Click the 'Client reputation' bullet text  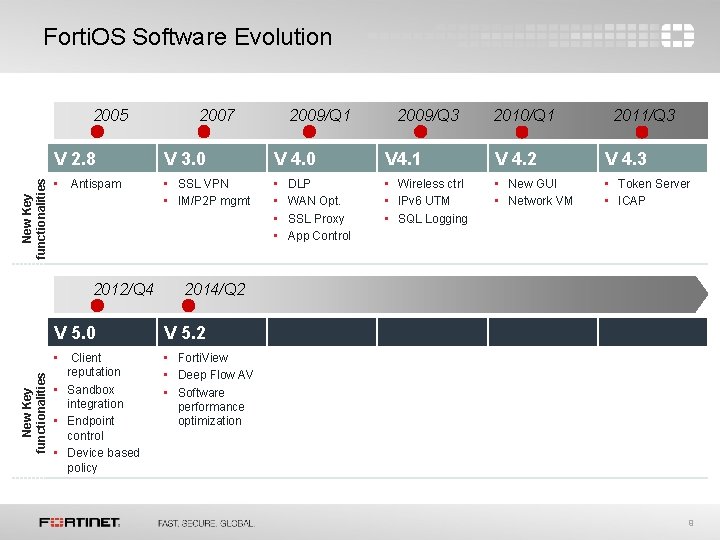point(94,365)
